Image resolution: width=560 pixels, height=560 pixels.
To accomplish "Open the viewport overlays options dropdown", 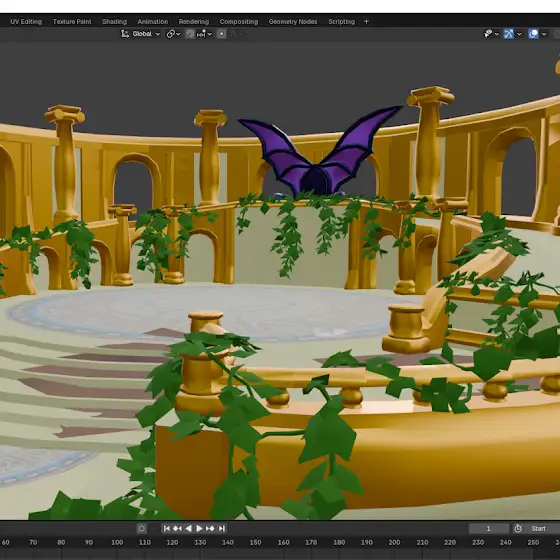I will (544, 34).
